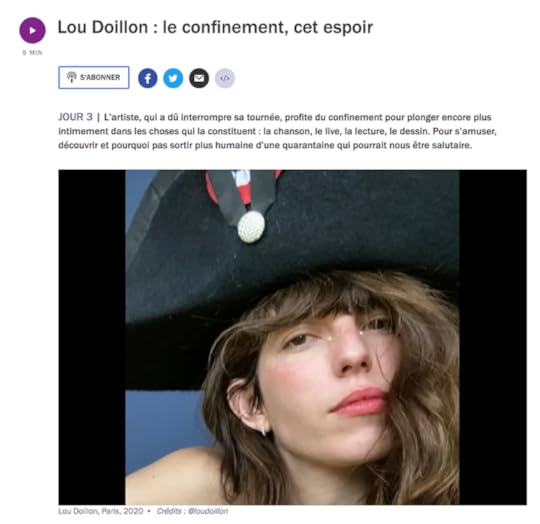Screen dimensions: 540x524
Task: Click the description line starting with découvrir
Action: tap(265, 145)
